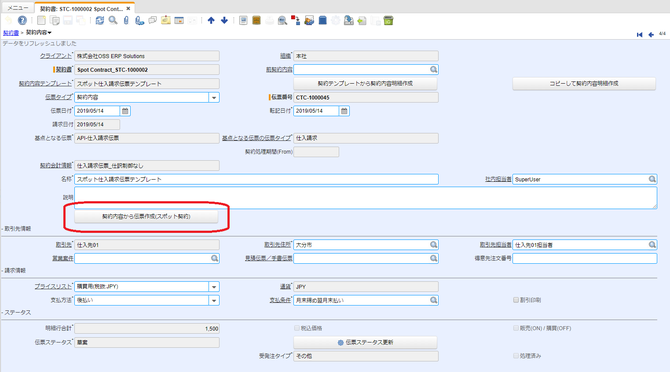
Task: Toggle the 処理済み checkbox
Action: [x=516, y=356]
